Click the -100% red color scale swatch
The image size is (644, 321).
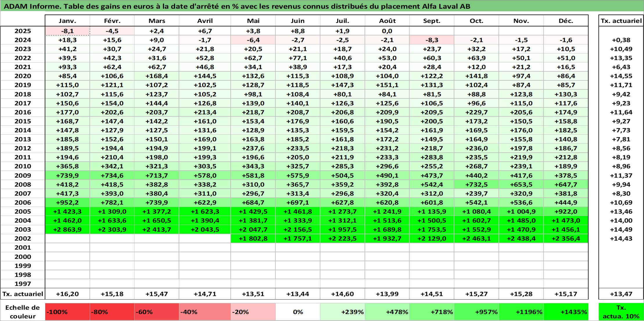pos(67,312)
